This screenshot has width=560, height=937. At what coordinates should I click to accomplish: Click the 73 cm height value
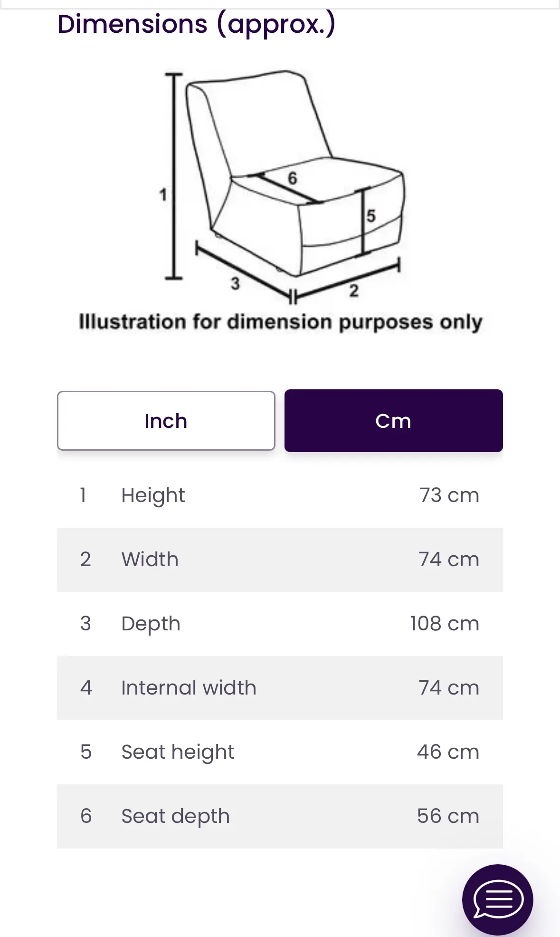pos(449,495)
